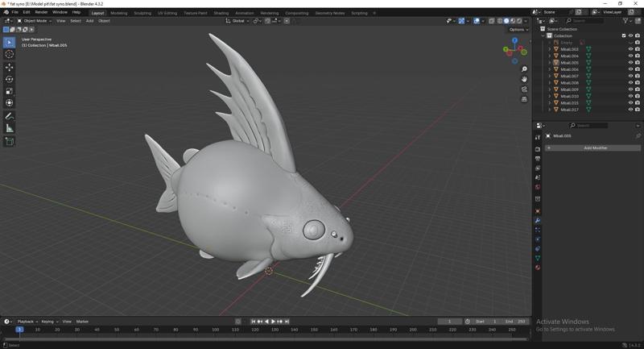The height and width of the screenshot is (349, 644).
Task: Activate the Scale tool
Action: pos(10,91)
